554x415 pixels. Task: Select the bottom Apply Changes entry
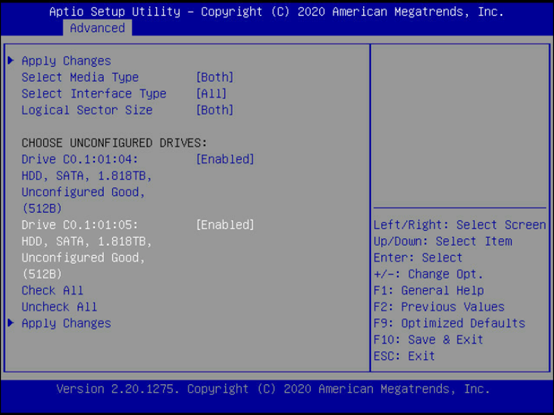tap(66, 323)
